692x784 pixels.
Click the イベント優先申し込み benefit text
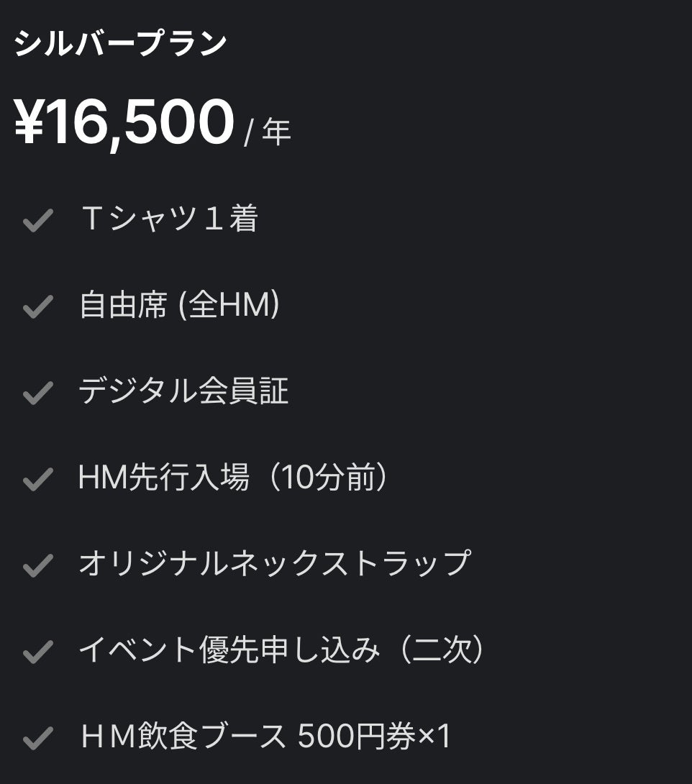(x=229, y=650)
